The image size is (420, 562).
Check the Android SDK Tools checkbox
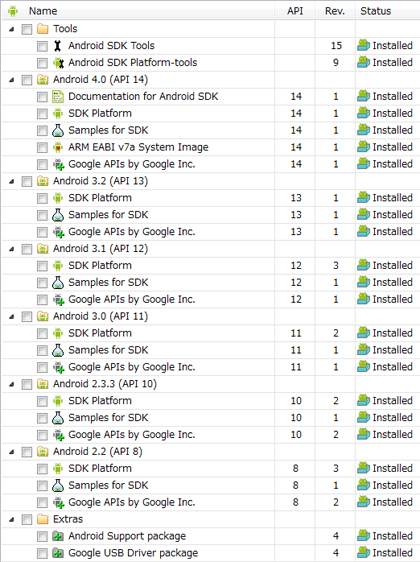(x=42, y=46)
